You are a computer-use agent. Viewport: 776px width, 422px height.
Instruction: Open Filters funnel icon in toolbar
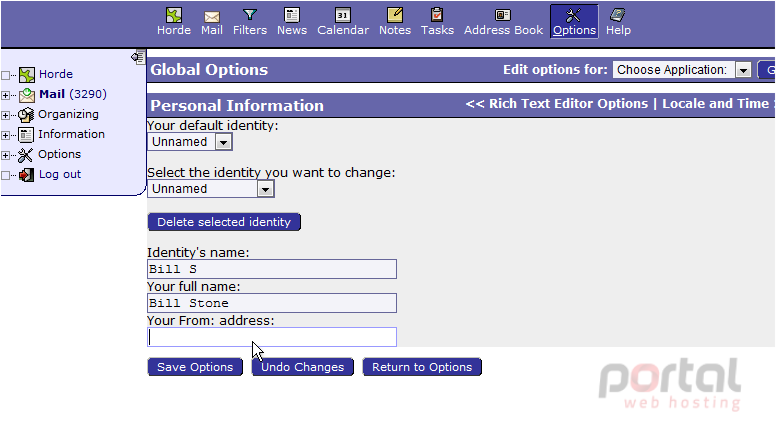click(x=250, y=15)
